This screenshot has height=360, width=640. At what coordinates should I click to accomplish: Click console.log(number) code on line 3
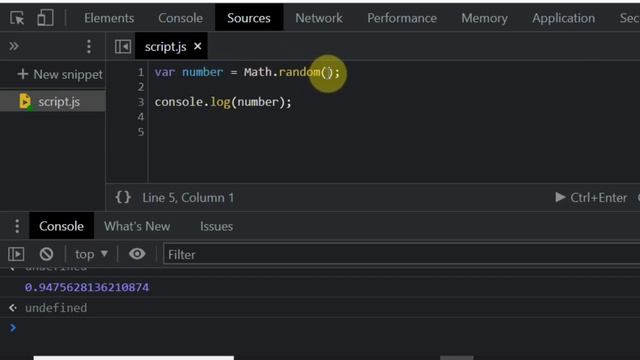(223, 102)
